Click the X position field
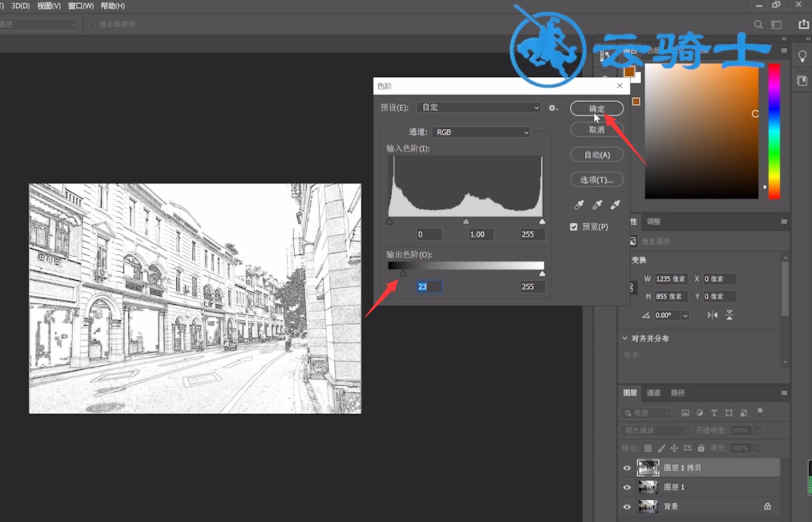The image size is (812, 522). pos(720,279)
